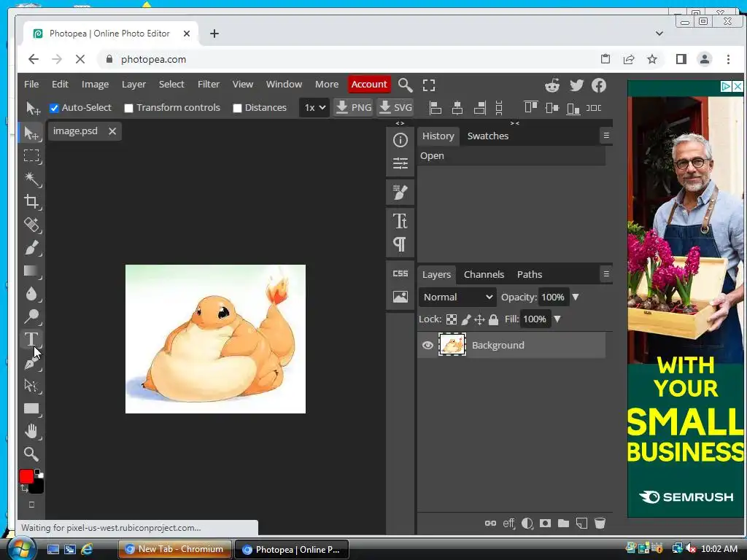Select the Rectangle shape tool
This screenshot has width=747, height=560.
tap(31, 408)
